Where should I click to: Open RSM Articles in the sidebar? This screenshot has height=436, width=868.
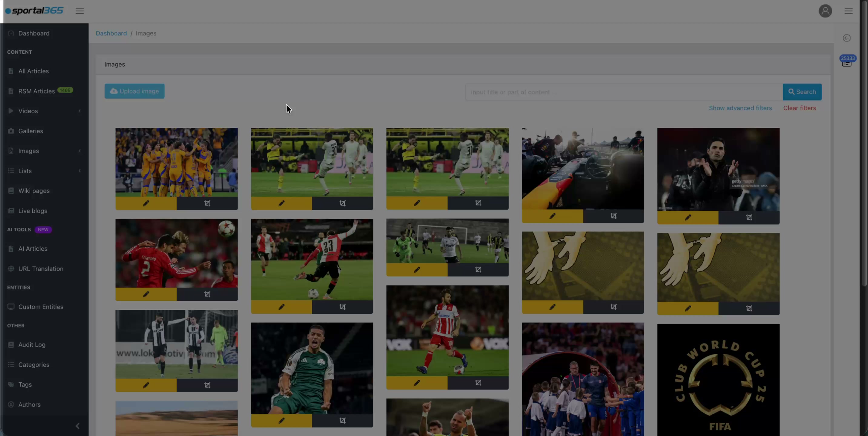pos(36,91)
